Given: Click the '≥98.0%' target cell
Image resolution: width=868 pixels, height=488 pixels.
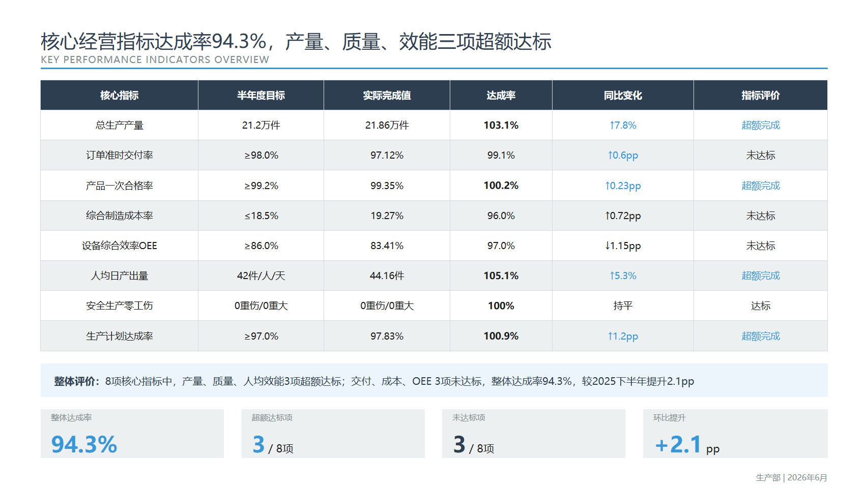Looking at the screenshot, I should pyautogui.click(x=261, y=155).
